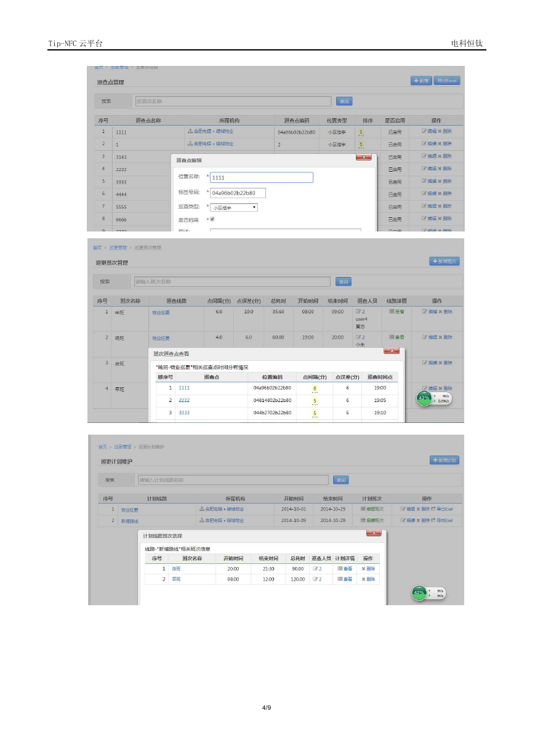Viewport: 535px width, 756px height.
Task: Click 查询 next to the 巡查点名称 search box
Action: point(344,101)
